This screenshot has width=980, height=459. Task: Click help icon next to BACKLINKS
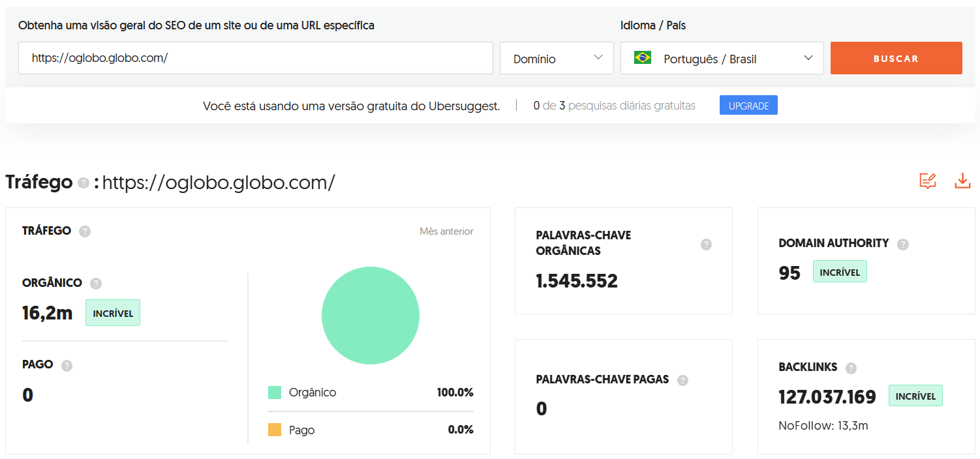click(851, 368)
